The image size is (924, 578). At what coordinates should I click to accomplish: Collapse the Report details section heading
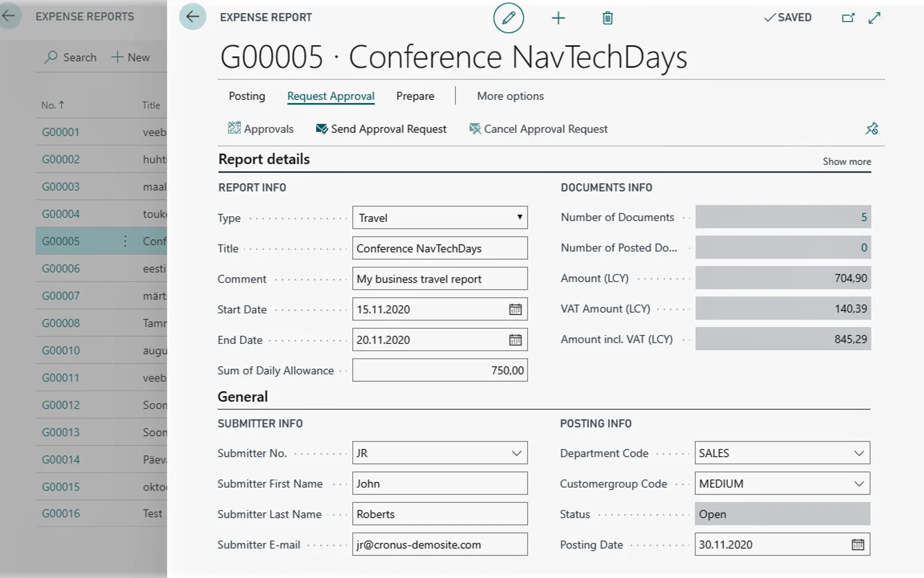264,159
